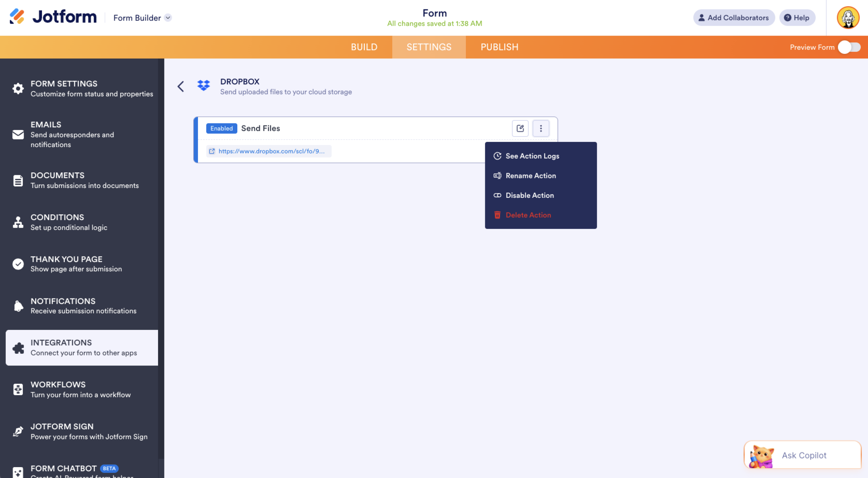Open the Emails envelope icon in sidebar
The width and height of the screenshot is (868, 478).
(18, 134)
